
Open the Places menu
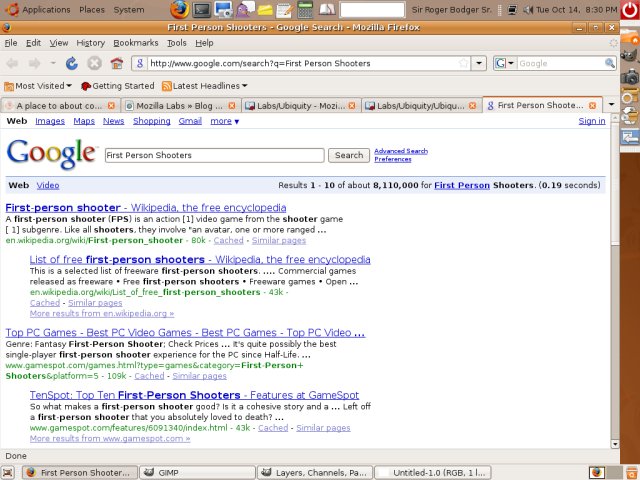pos(92,9)
